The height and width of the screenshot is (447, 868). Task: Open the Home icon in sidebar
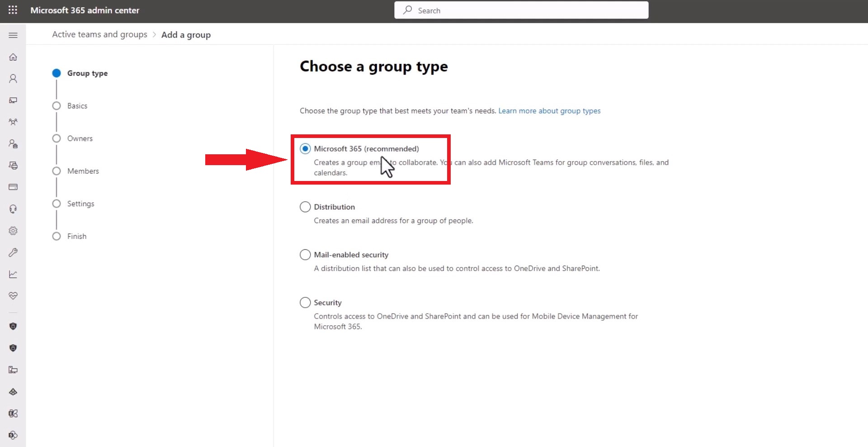pos(13,57)
